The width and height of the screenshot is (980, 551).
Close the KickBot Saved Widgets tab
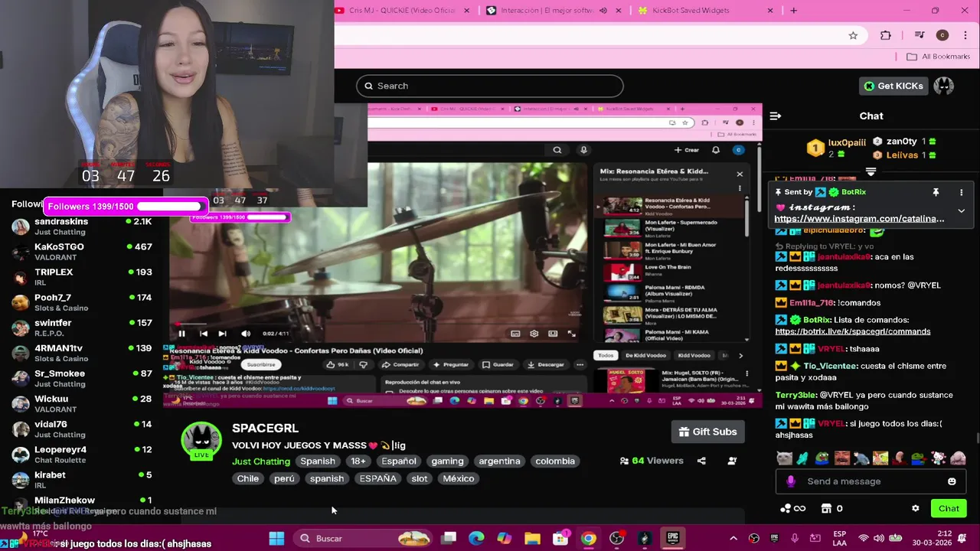[x=770, y=11]
